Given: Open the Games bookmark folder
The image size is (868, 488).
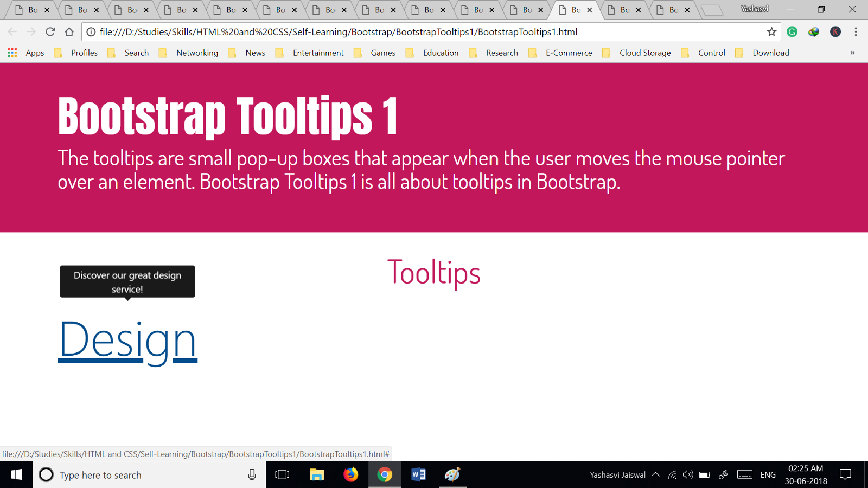Looking at the screenshot, I should pyautogui.click(x=374, y=53).
